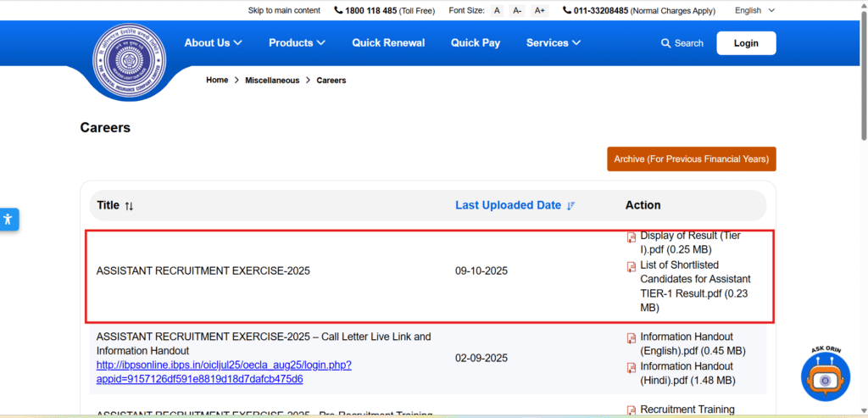The width and height of the screenshot is (868, 418).
Task: Click PDF icon for Shortlisted Candidates list
Action: click(x=631, y=267)
